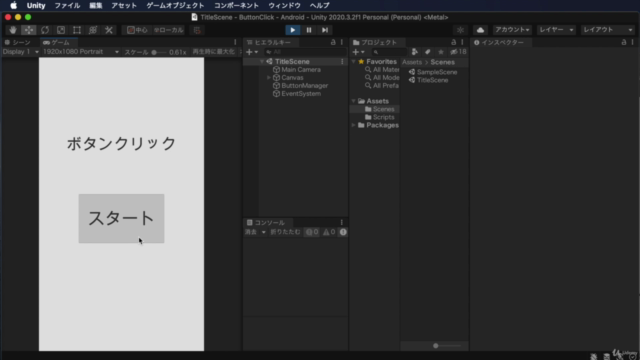
Task: Open Display 1 dropdown in Game view
Action: 20,52
